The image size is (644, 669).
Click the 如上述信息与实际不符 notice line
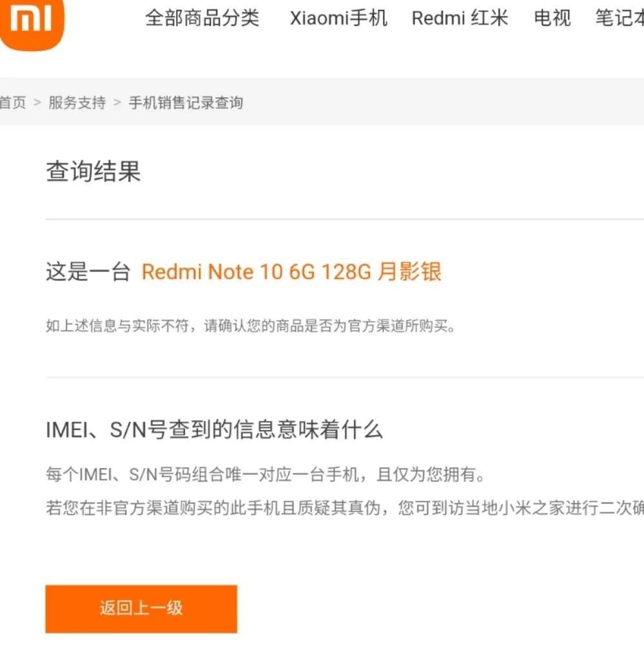pyautogui.click(x=251, y=326)
